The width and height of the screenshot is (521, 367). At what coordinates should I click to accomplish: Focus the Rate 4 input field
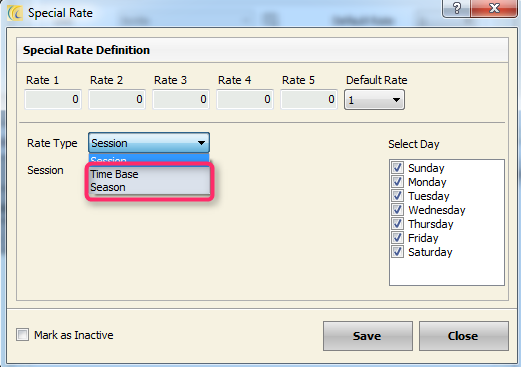pos(245,99)
